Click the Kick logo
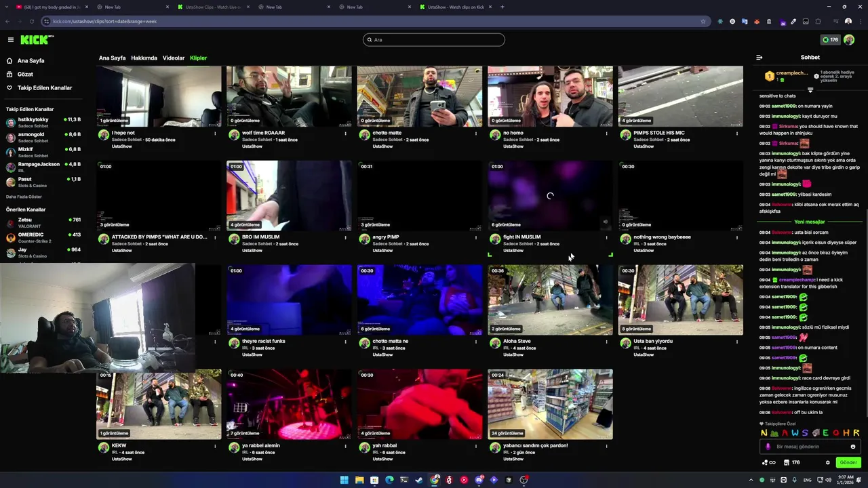Screen dimensions: 868x488 (x=37, y=40)
